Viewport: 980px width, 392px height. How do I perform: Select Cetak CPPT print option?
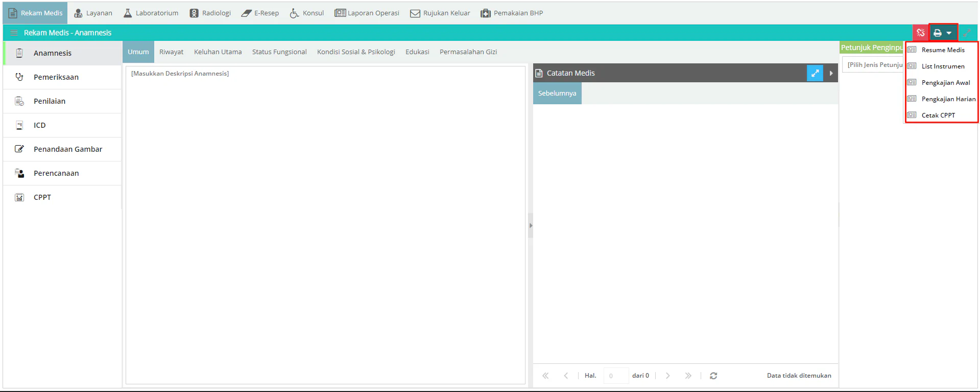(942, 115)
